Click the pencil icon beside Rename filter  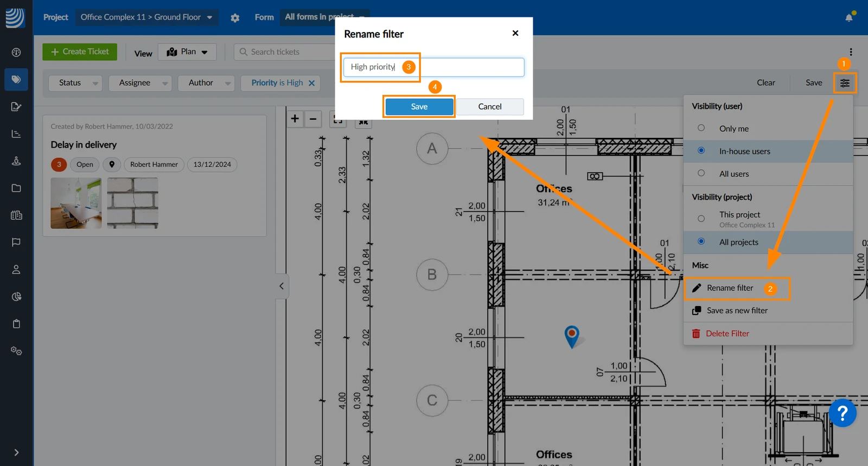point(697,288)
